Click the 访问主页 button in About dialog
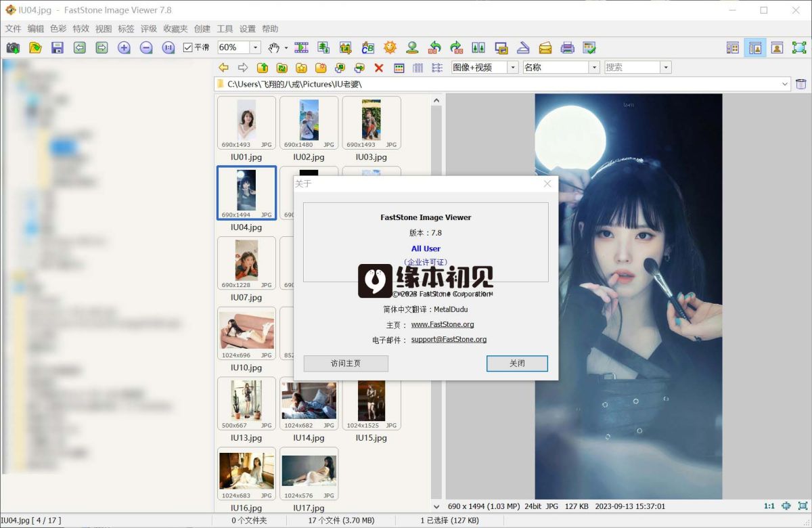 click(346, 364)
